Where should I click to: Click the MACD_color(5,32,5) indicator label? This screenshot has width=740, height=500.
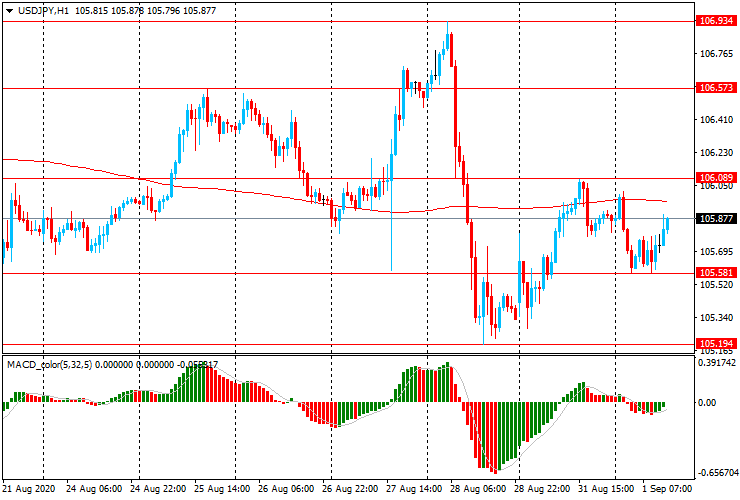[x=50, y=364]
